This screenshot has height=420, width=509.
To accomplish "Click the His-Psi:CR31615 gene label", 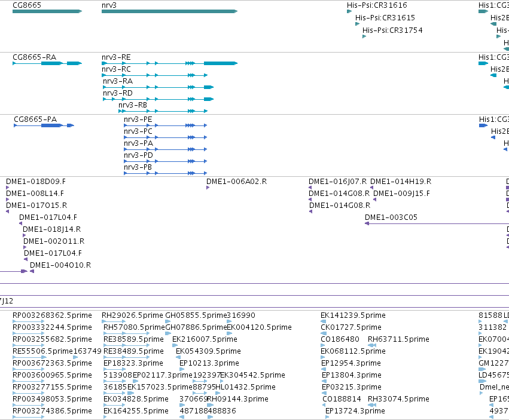I will point(385,17).
